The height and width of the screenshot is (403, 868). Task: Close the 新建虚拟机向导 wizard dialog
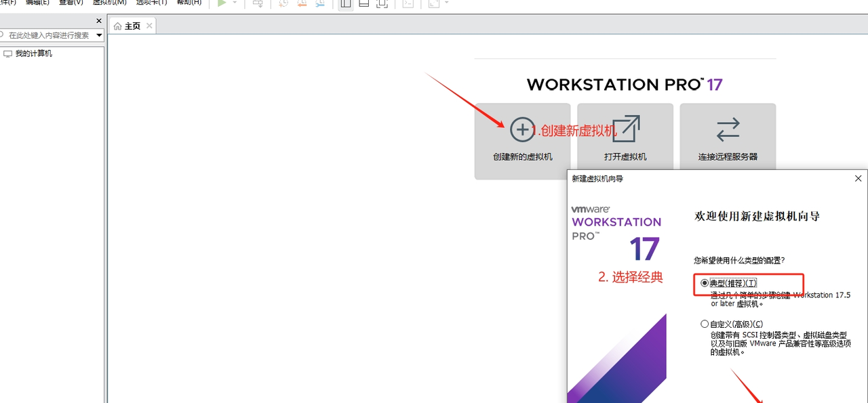(x=859, y=179)
